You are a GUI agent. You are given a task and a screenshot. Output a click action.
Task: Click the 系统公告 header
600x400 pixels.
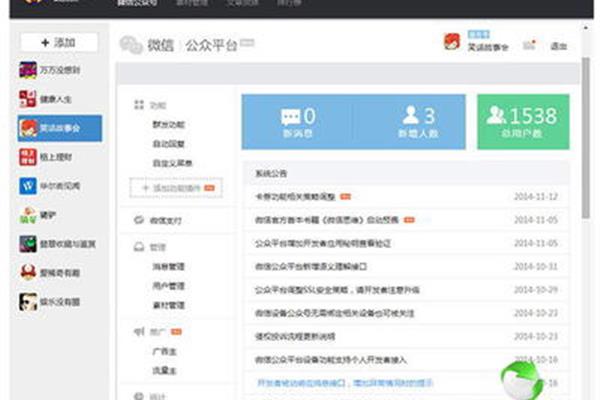click(x=271, y=173)
